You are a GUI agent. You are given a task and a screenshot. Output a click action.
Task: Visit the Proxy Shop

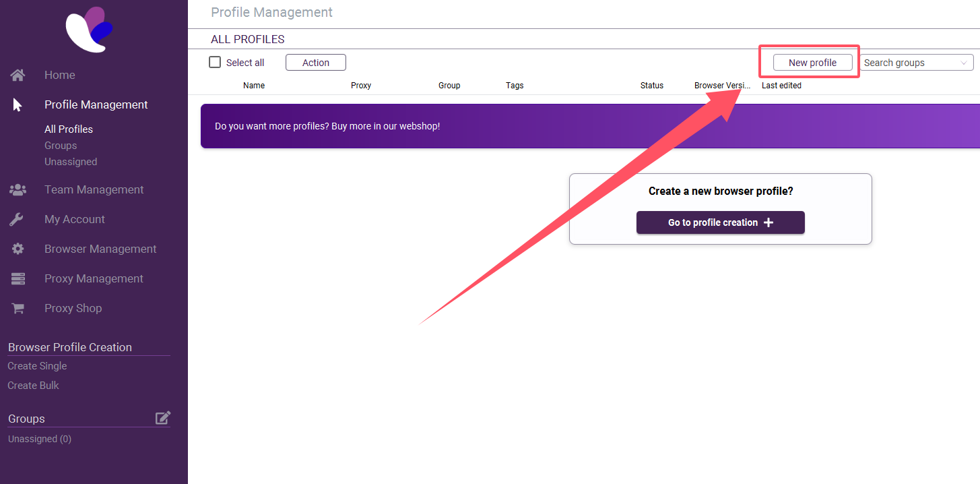tap(73, 308)
